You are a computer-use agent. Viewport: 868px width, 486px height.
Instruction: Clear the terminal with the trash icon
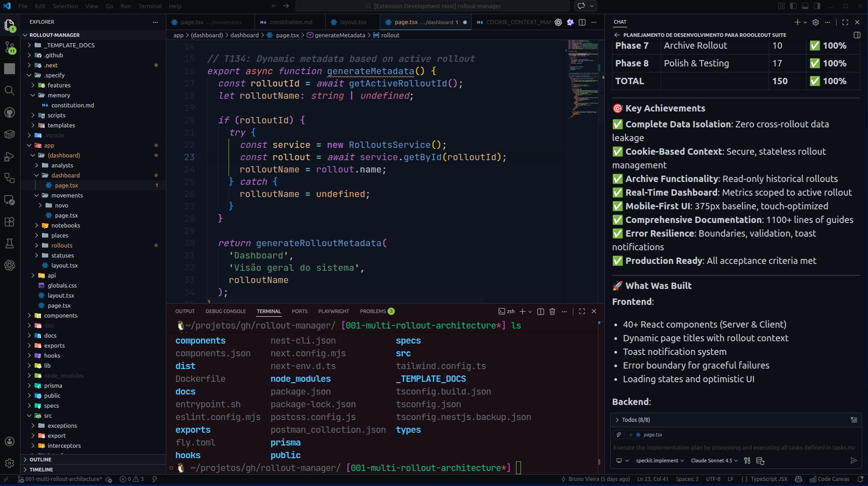point(552,312)
